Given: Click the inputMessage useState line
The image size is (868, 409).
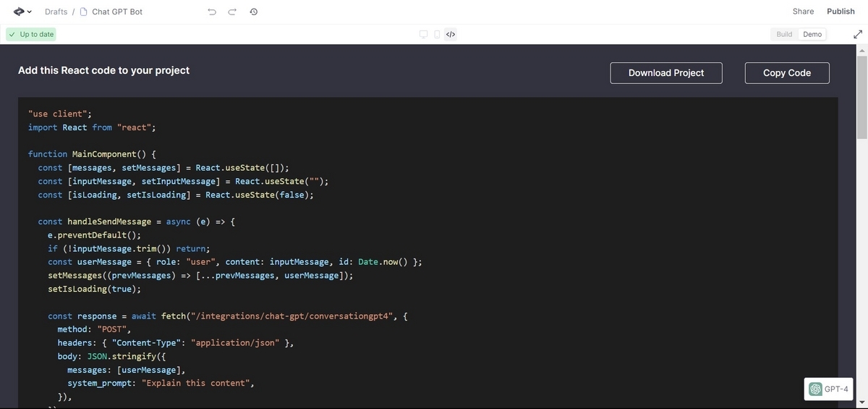Looking at the screenshot, I should 183,181.
